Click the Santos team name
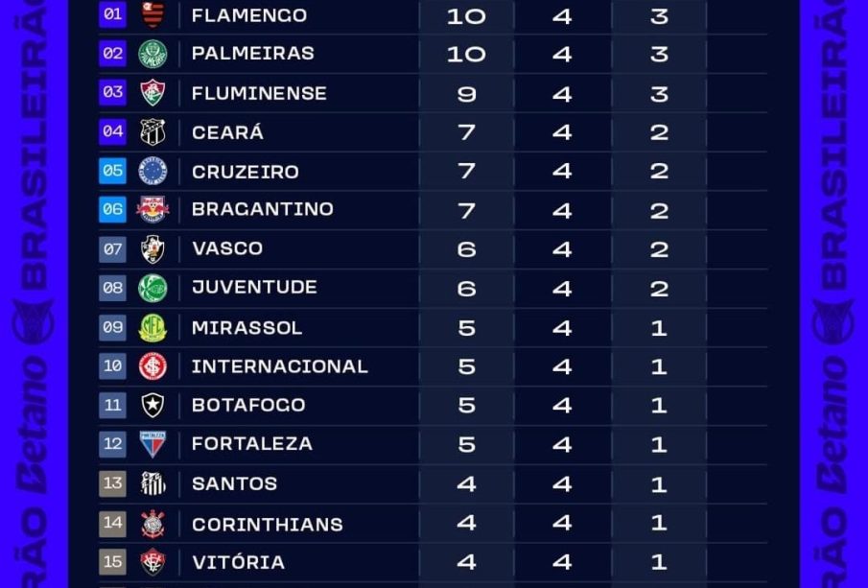Viewport: 868px width, 588px height. point(234,484)
